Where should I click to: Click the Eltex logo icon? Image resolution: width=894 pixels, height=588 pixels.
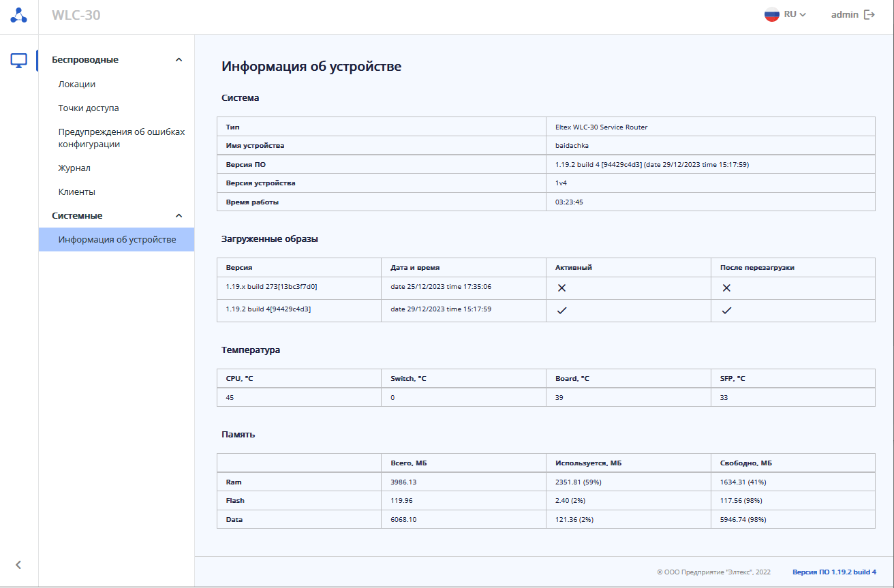(x=19, y=16)
